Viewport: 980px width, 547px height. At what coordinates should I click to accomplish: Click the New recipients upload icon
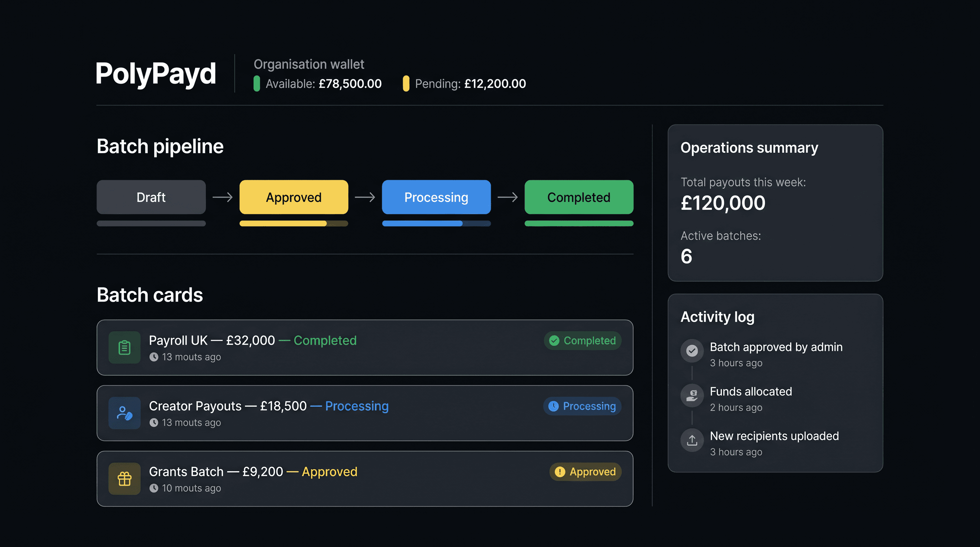click(x=692, y=440)
